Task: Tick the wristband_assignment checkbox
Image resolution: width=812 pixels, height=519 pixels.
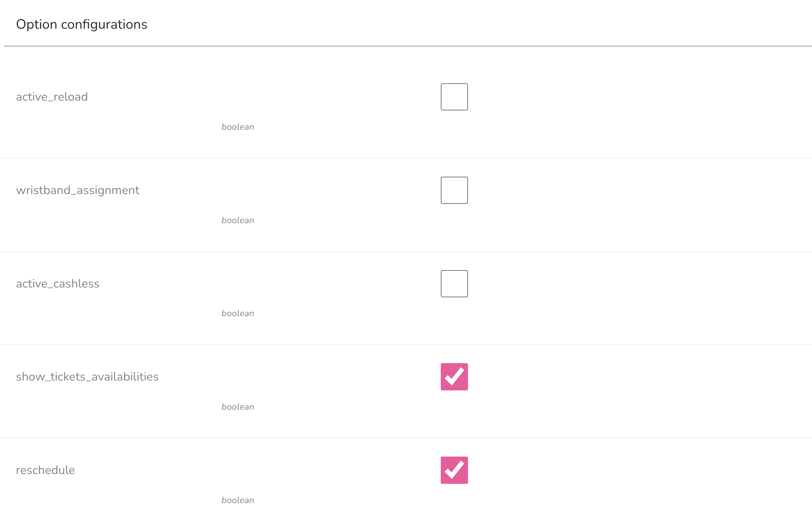Action: click(x=454, y=190)
